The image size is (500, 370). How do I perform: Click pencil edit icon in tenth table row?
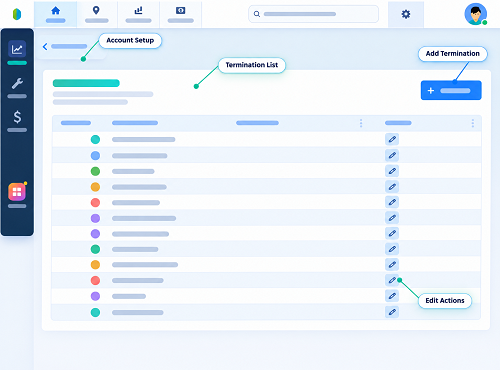(x=392, y=280)
